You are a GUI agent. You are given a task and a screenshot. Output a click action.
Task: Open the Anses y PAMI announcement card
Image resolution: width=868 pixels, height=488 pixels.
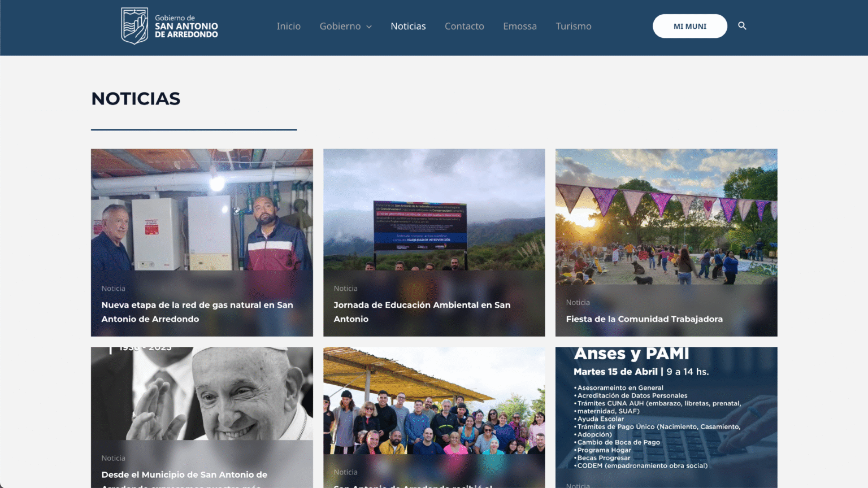[x=666, y=412]
